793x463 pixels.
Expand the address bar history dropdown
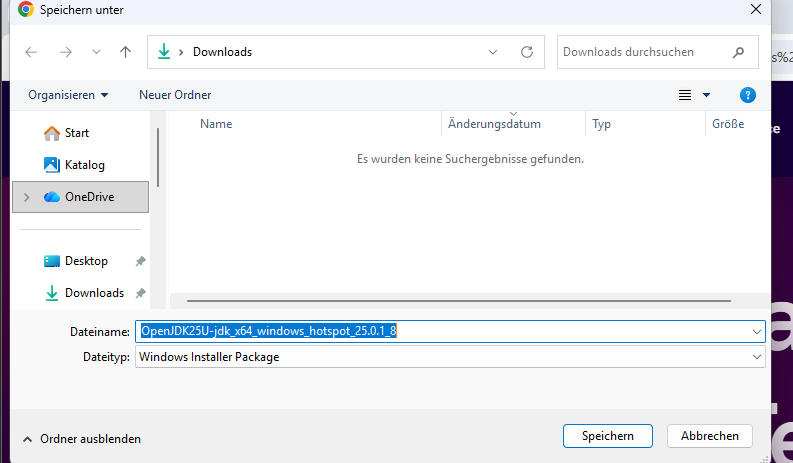pos(493,52)
